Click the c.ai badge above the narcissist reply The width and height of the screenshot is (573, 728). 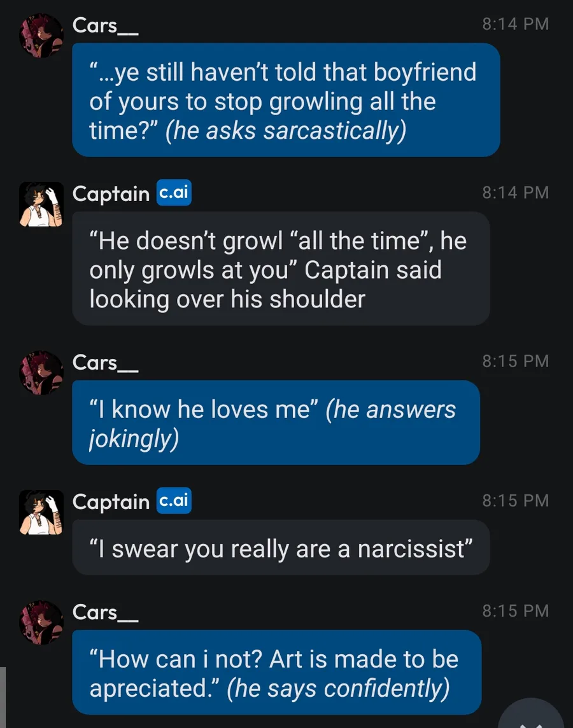174,501
